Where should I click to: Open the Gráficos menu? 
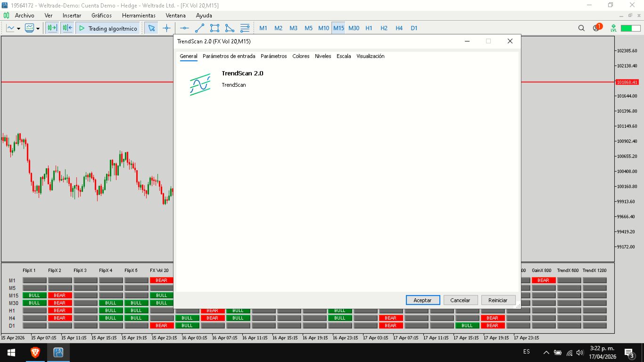(x=102, y=16)
